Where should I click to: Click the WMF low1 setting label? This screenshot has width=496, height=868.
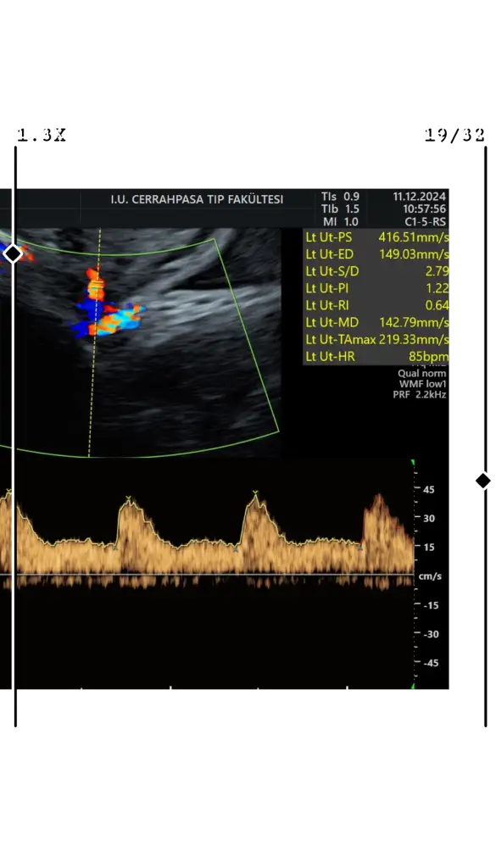coord(422,384)
